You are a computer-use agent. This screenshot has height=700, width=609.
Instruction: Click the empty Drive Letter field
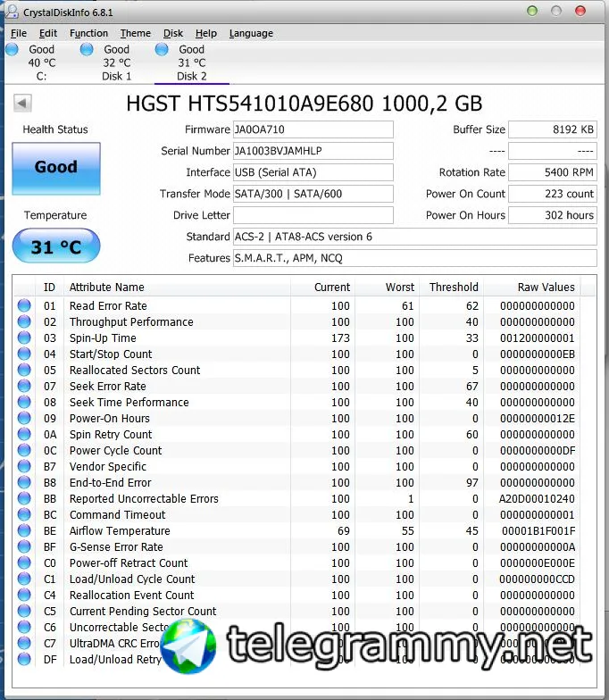tap(313, 215)
